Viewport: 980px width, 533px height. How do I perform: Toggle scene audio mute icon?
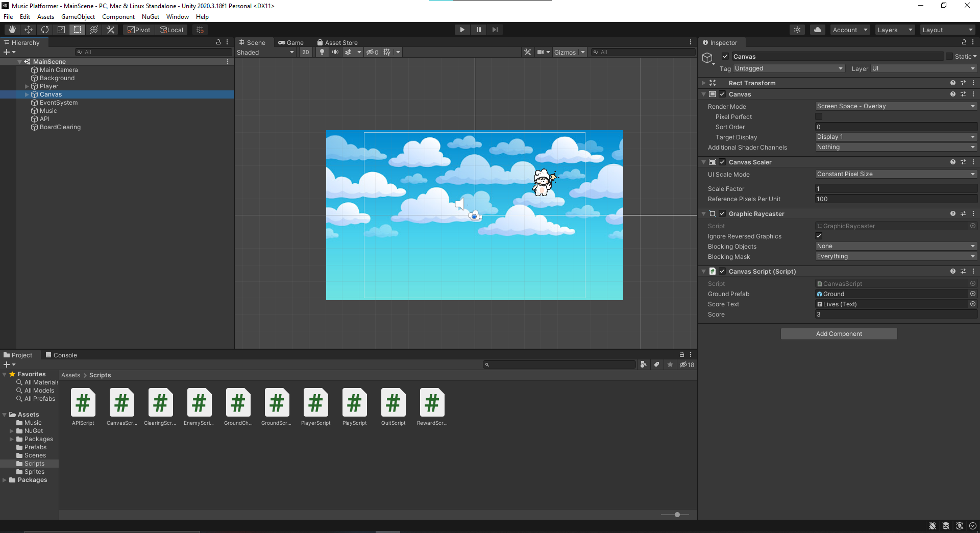click(335, 52)
